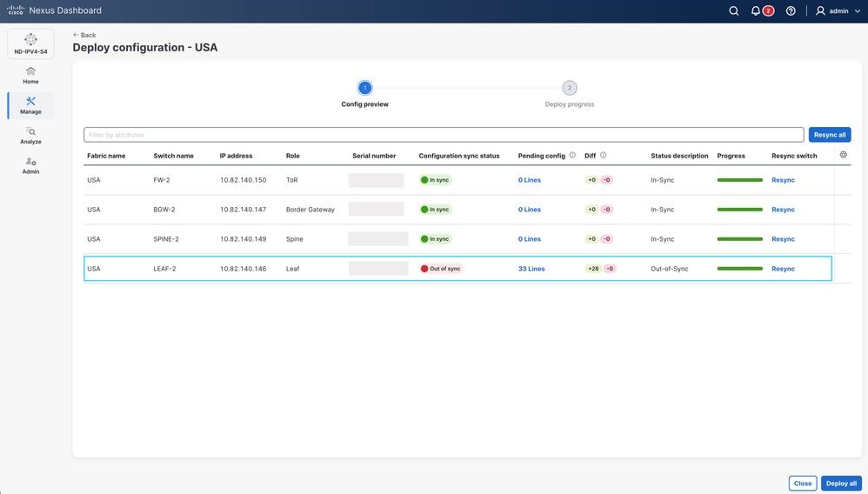Go to Home in sidebar
This screenshot has height=494, width=868.
tap(31, 76)
